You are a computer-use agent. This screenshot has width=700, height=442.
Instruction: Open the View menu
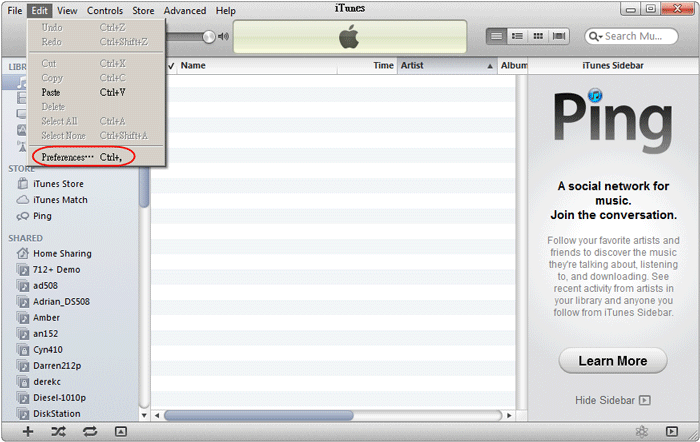[67, 11]
